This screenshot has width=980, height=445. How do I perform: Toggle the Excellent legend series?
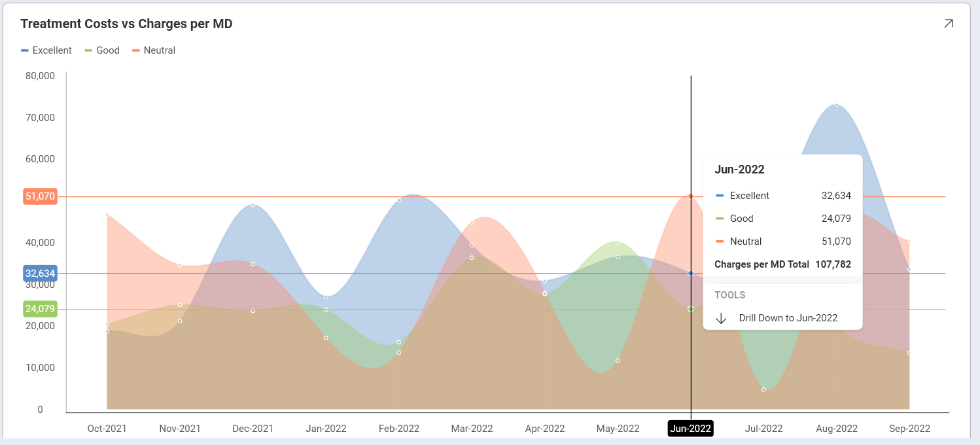pyautogui.click(x=46, y=50)
